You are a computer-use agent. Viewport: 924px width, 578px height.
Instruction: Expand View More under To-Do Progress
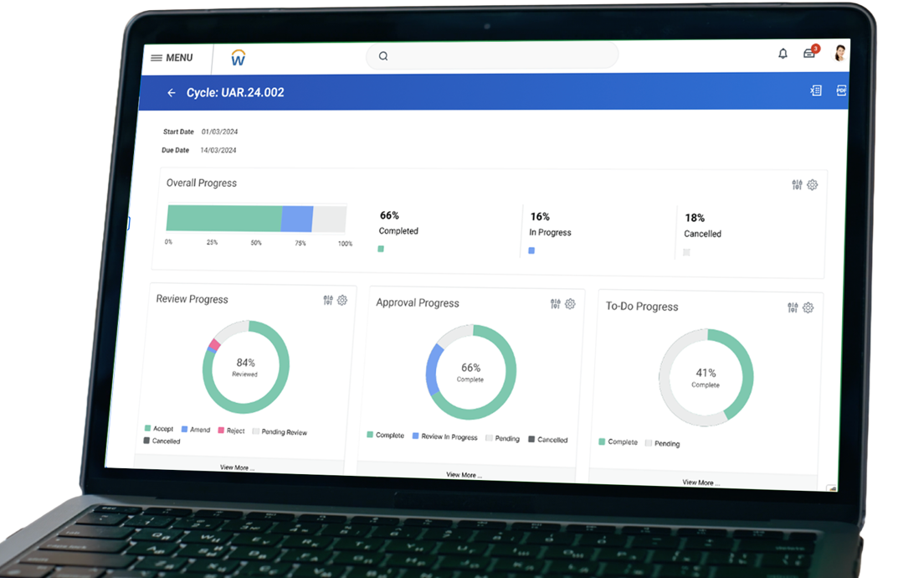[701, 483]
